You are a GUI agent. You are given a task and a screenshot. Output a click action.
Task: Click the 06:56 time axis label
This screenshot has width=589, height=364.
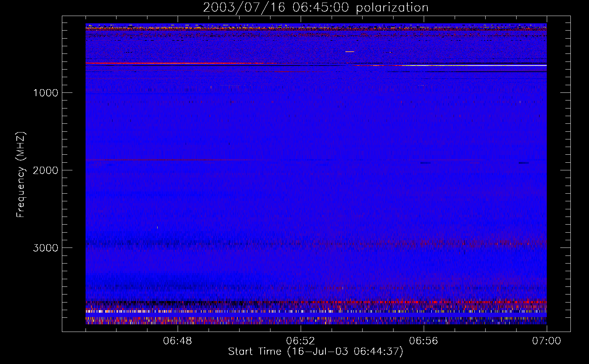pos(424,341)
